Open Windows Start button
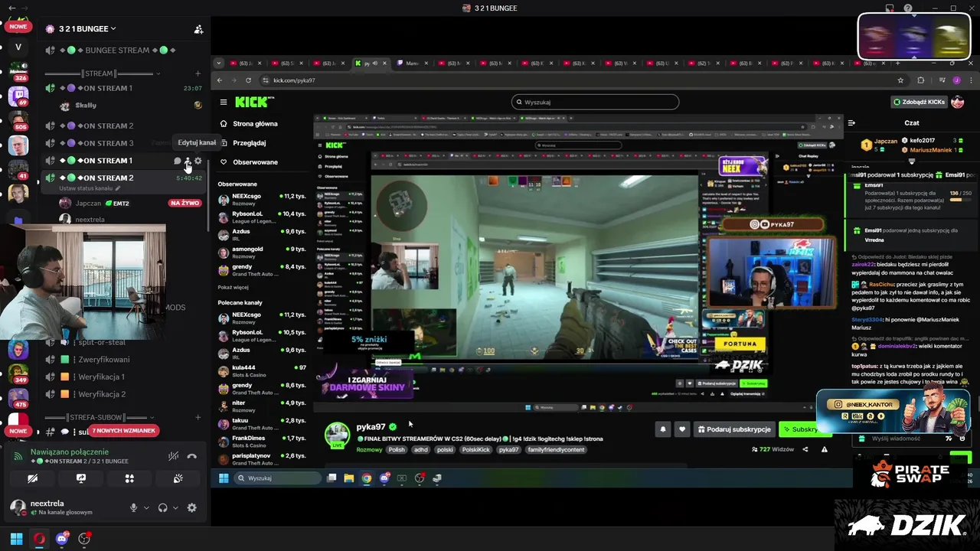The width and height of the screenshot is (980, 551). pyautogui.click(x=16, y=539)
